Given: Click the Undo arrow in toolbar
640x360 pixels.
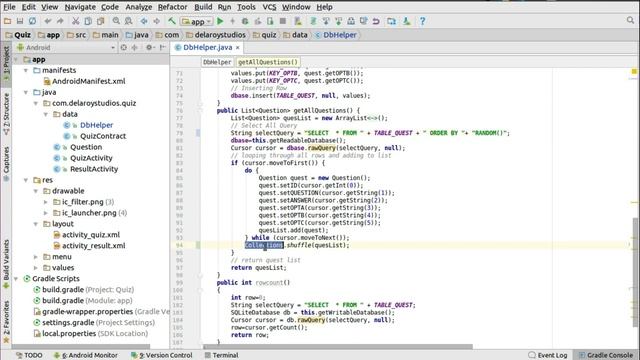Looking at the screenshot, I should tap(48, 21).
